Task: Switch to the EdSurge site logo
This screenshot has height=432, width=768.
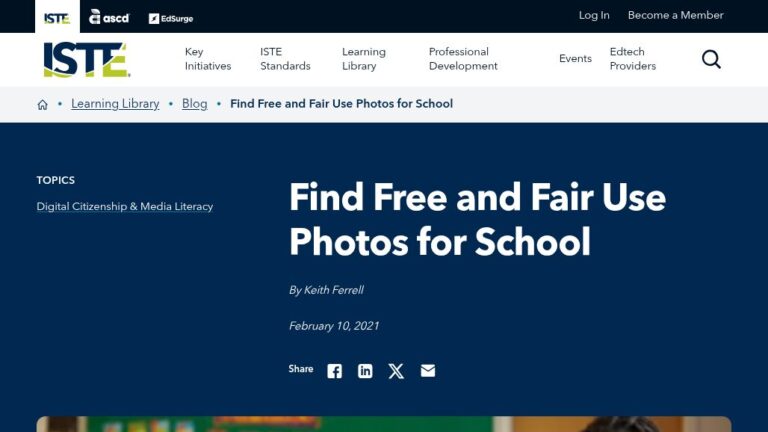Action: (171, 19)
